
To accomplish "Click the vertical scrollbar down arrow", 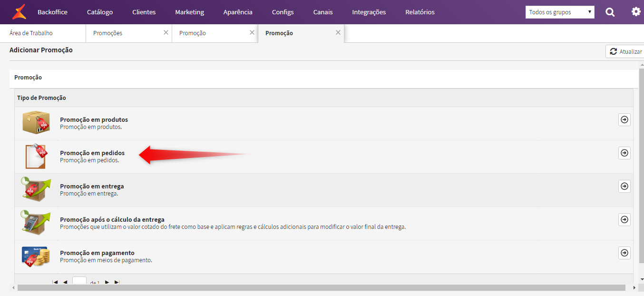I will [641, 279].
